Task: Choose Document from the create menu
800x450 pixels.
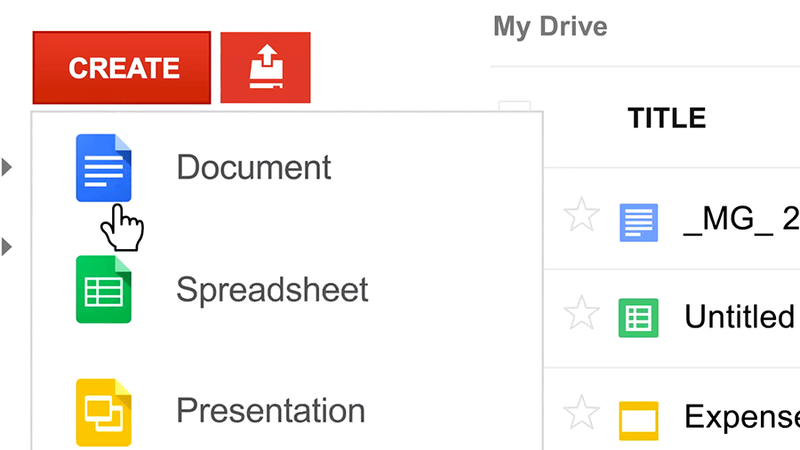Action: (x=287, y=168)
